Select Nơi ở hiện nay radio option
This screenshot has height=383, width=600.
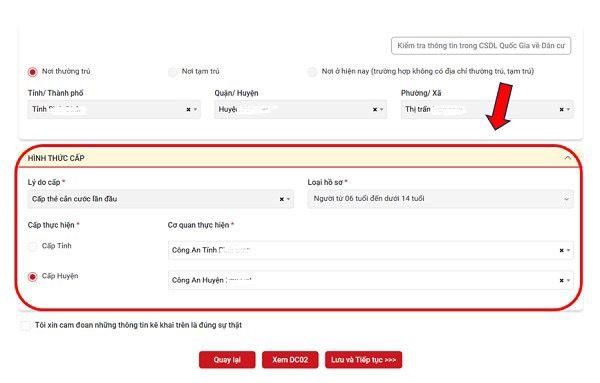[x=312, y=72]
